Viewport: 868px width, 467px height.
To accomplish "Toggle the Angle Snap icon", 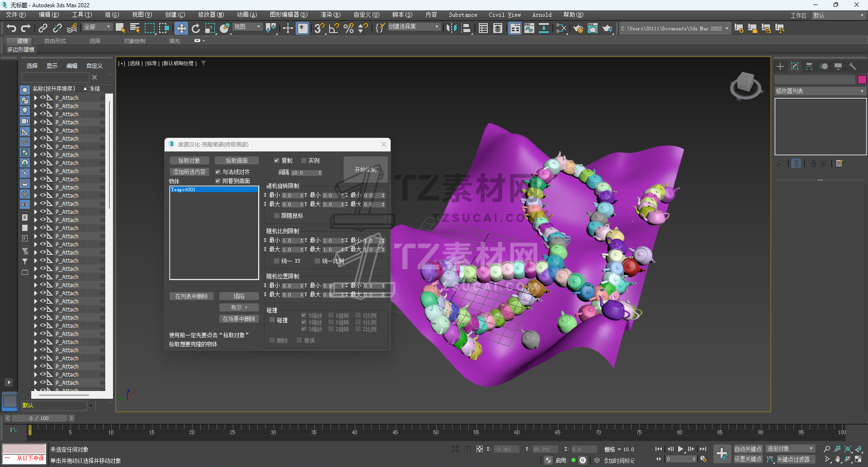I will [334, 28].
